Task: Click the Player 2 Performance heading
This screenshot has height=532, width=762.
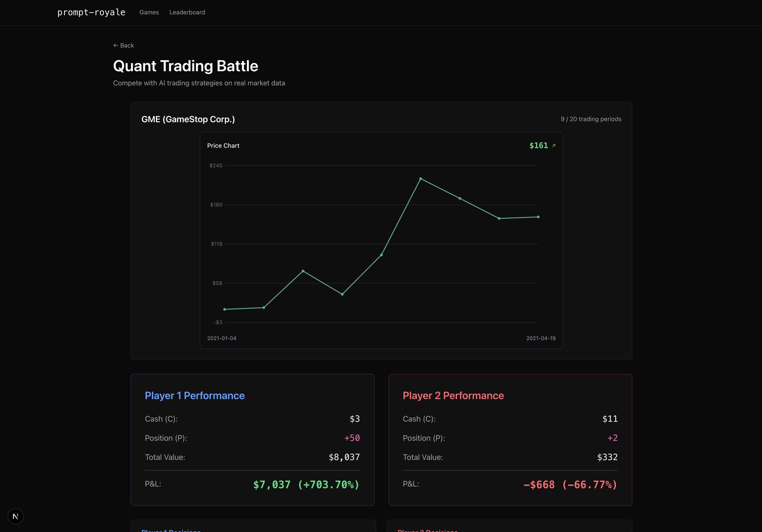Action: pos(453,396)
